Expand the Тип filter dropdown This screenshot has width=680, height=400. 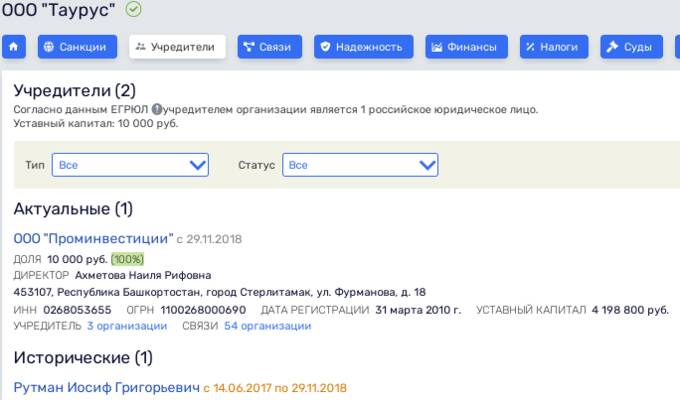[x=130, y=165]
